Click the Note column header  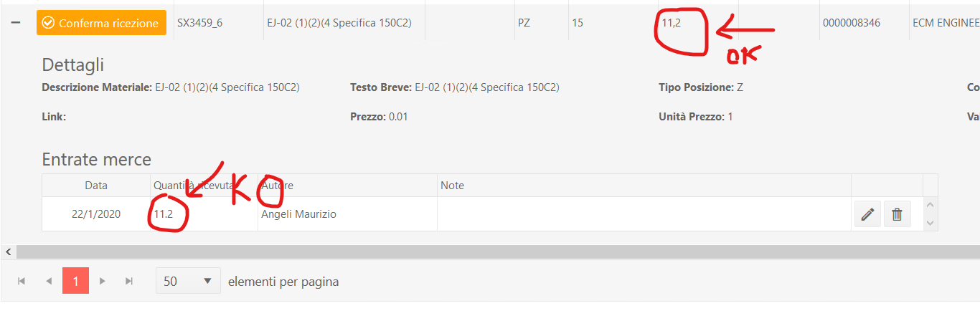pyautogui.click(x=452, y=186)
